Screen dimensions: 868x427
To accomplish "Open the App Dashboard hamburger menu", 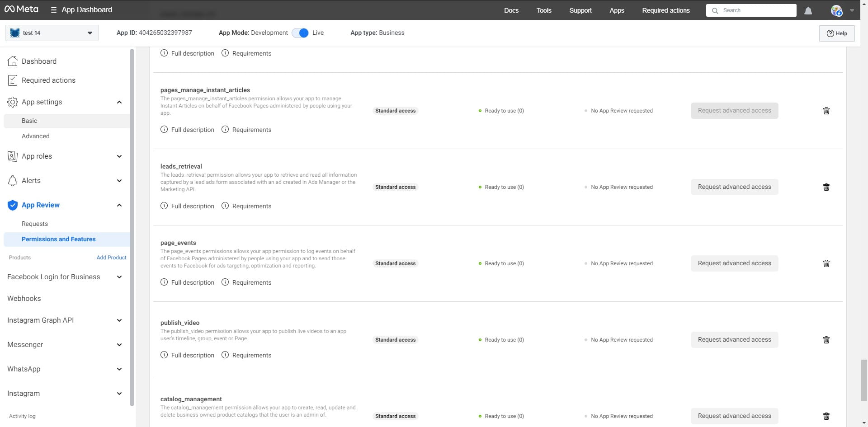I will 54,10.
